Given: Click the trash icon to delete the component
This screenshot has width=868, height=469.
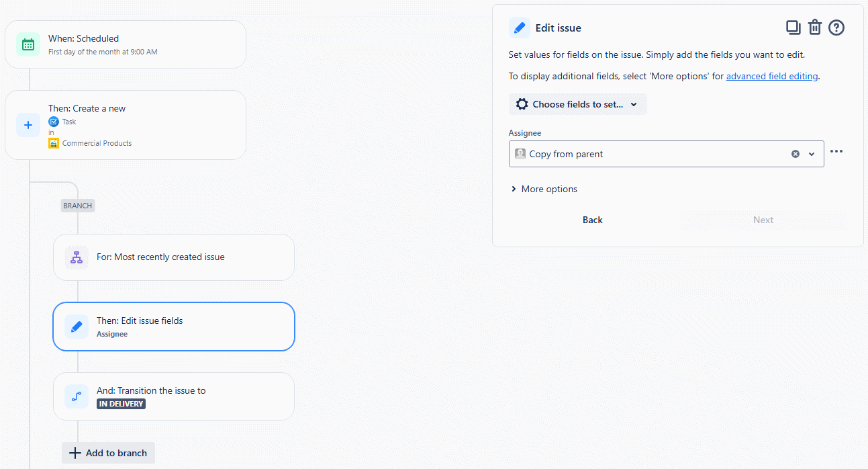Looking at the screenshot, I should click(814, 27).
